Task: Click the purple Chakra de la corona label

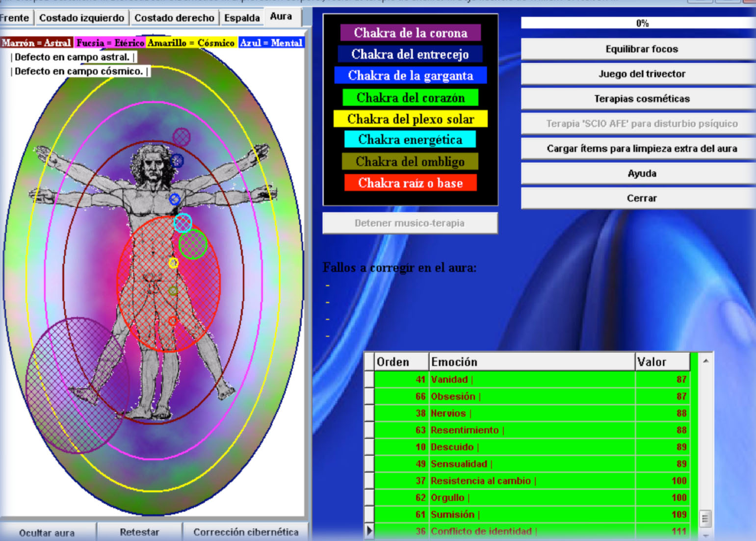Action: click(x=410, y=33)
